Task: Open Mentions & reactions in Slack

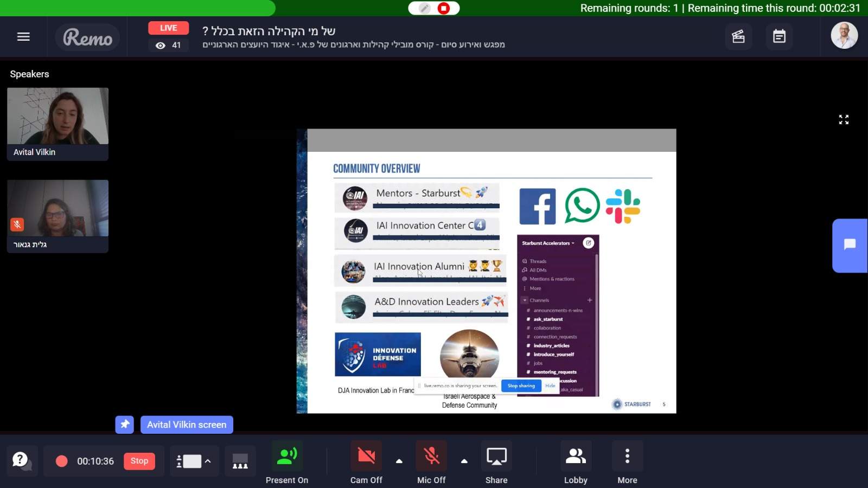Action: 552,279
